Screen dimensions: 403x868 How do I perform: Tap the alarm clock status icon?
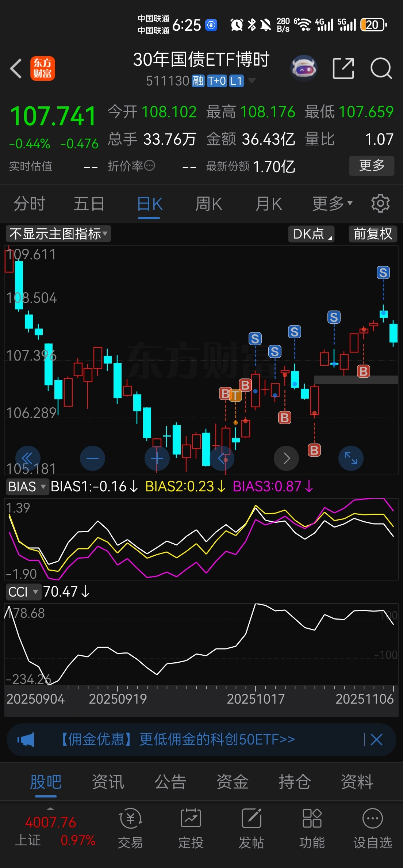coord(237,25)
